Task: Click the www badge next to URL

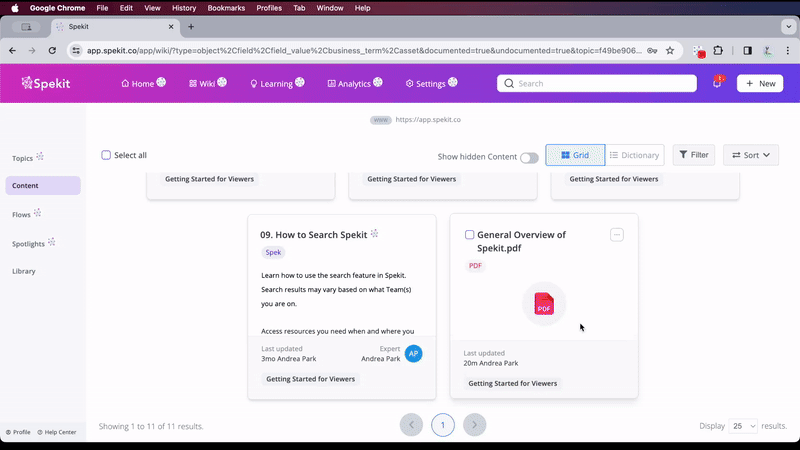Action: [x=381, y=120]
